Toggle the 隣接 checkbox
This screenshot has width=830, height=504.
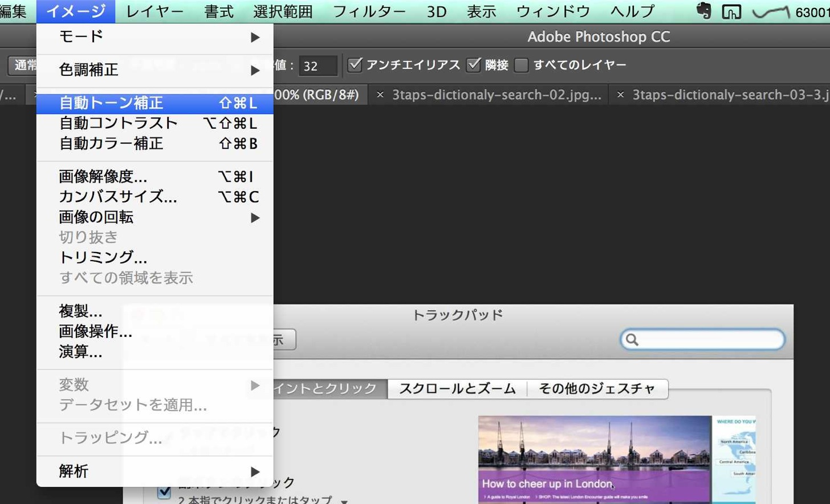coord(473,64)
